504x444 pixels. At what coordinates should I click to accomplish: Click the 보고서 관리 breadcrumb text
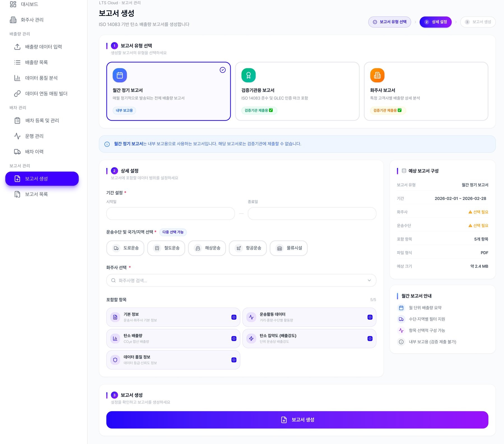(x=131, y=3)
